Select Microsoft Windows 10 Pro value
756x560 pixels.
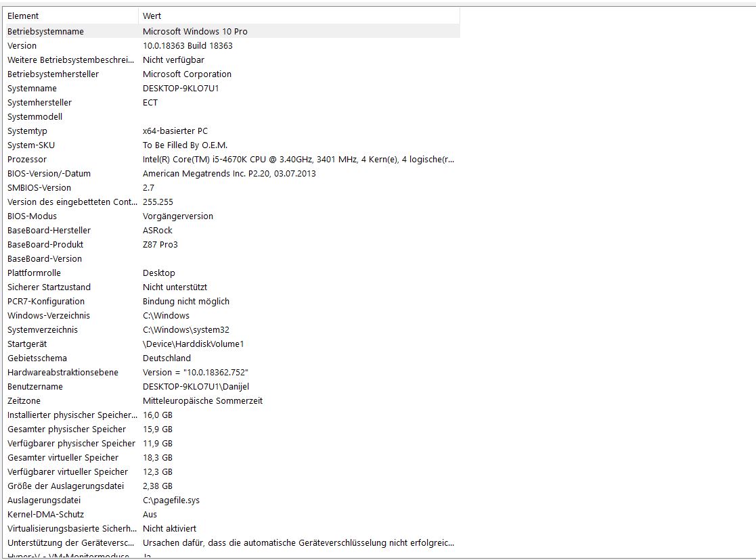(x=195, y=31)
